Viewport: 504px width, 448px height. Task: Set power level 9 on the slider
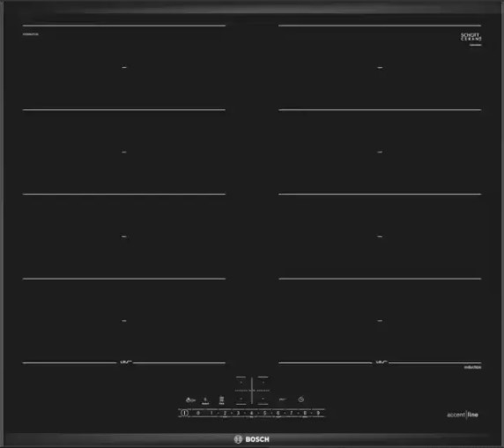coord(318,413)
